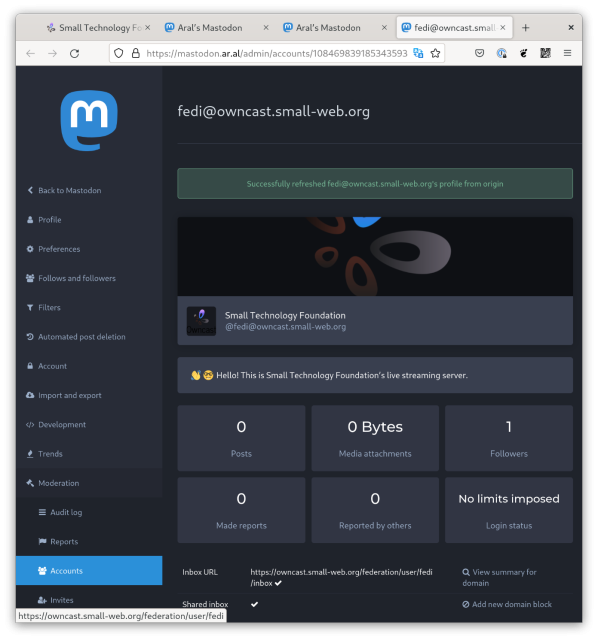The width and height of the screenshot is (598, 640).
Task: Click the success refreshed profile notice
Action: point(375,184)
